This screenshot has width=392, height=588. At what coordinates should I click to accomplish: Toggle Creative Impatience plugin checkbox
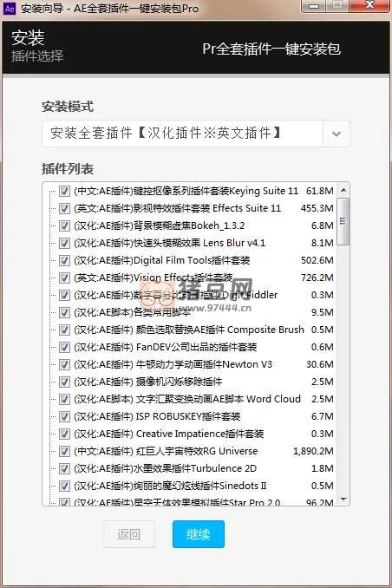(x=64, y=434)
